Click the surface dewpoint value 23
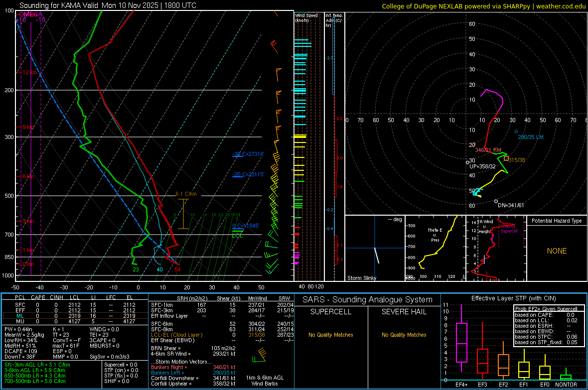This screenshot has height=390, width=588. [136, 269]
